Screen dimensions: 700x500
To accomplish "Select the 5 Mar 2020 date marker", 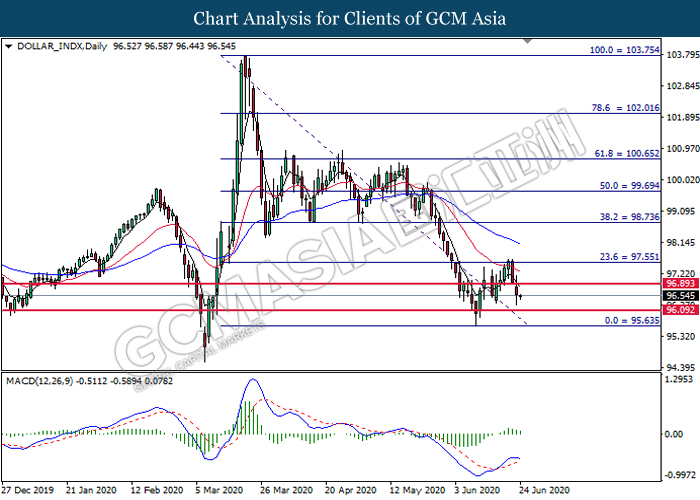I will pos(220,491).
